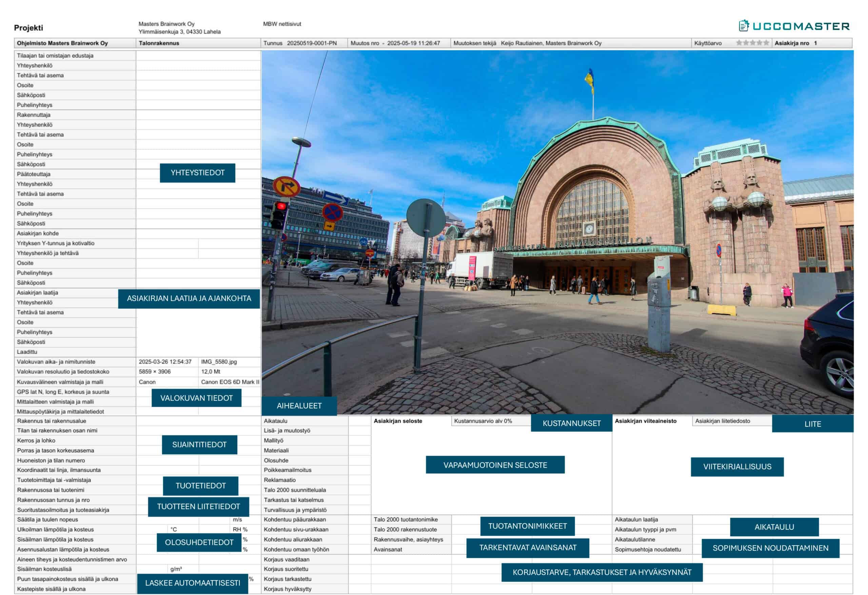Click the Uccomaster document logo icon
Viewport: 868px width, 595px height.
pyautogui.click(x=744, y=25)
